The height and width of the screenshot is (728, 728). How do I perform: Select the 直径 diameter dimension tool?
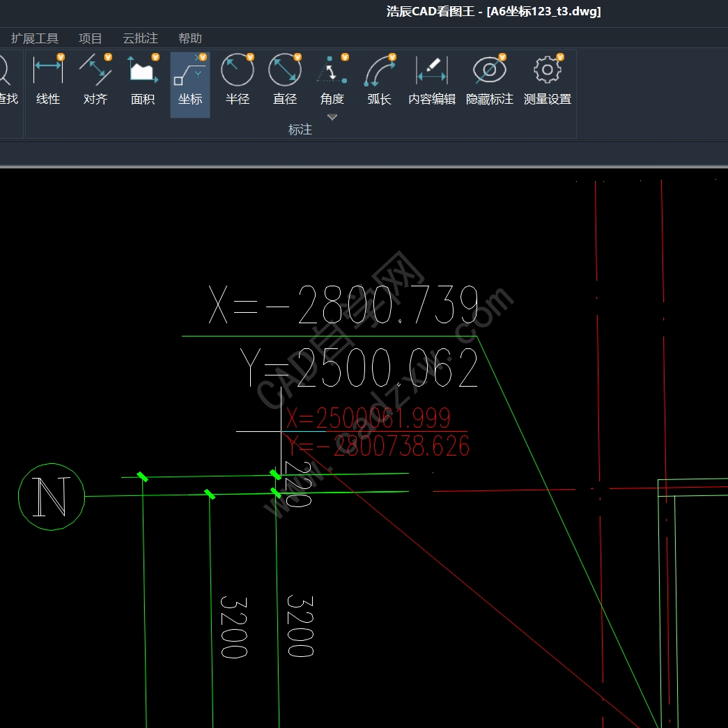285,80
